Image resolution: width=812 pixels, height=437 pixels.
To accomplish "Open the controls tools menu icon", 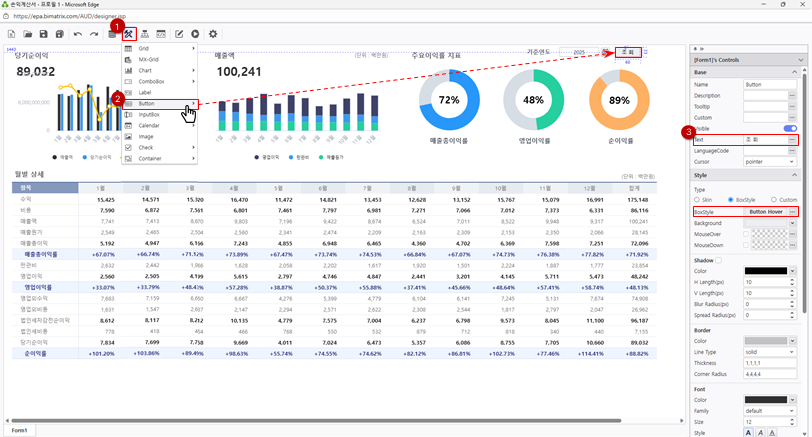I will pos(129,34).
